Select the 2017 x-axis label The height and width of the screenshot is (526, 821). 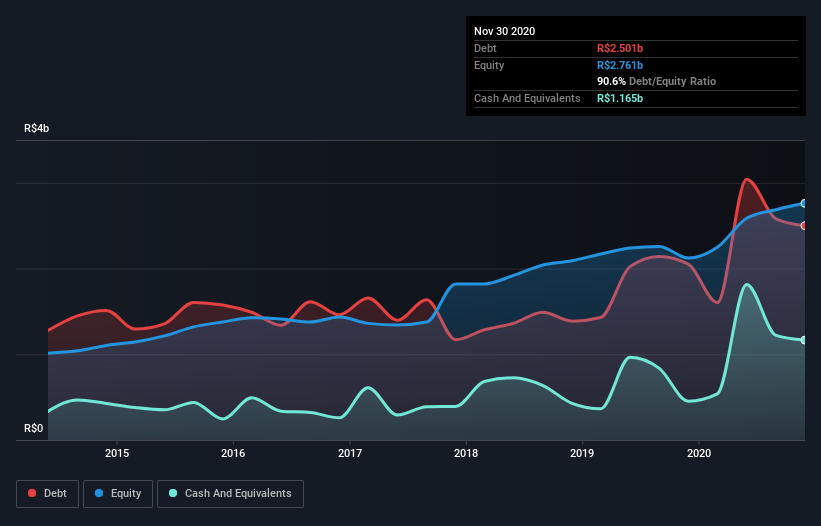350,453
